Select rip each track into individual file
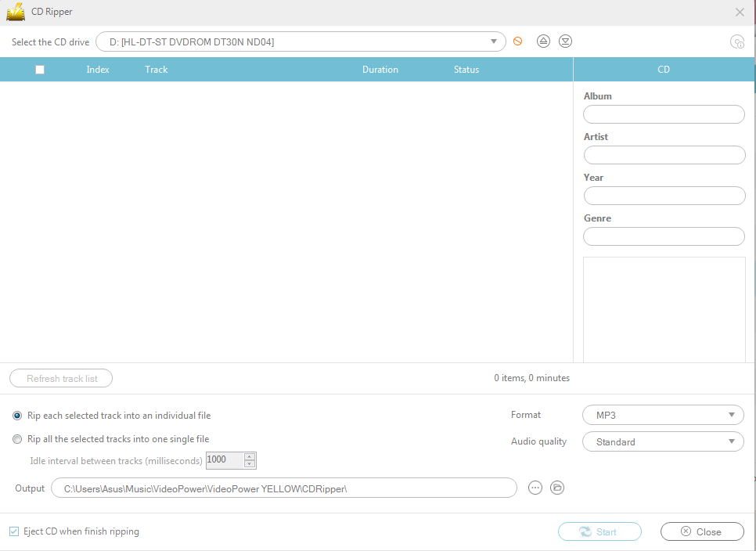The height and width of the screenshot is (551, 756). 17,416
